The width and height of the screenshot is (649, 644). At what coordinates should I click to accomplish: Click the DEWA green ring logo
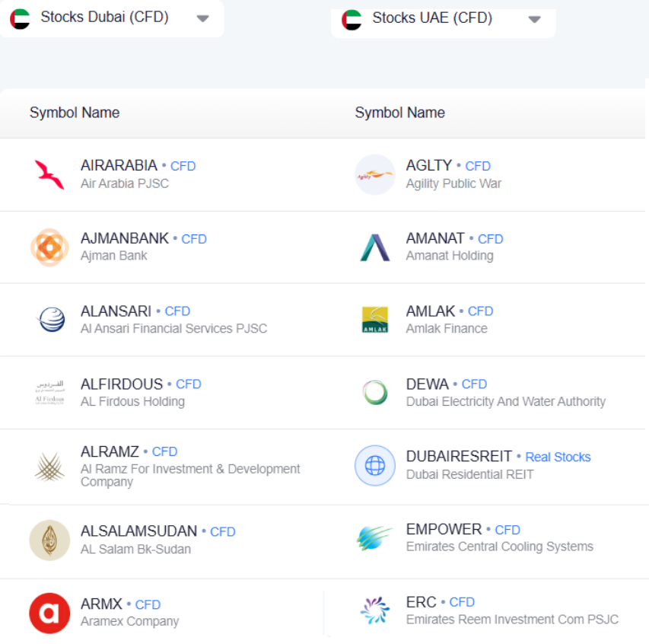(x=375, y=392)
